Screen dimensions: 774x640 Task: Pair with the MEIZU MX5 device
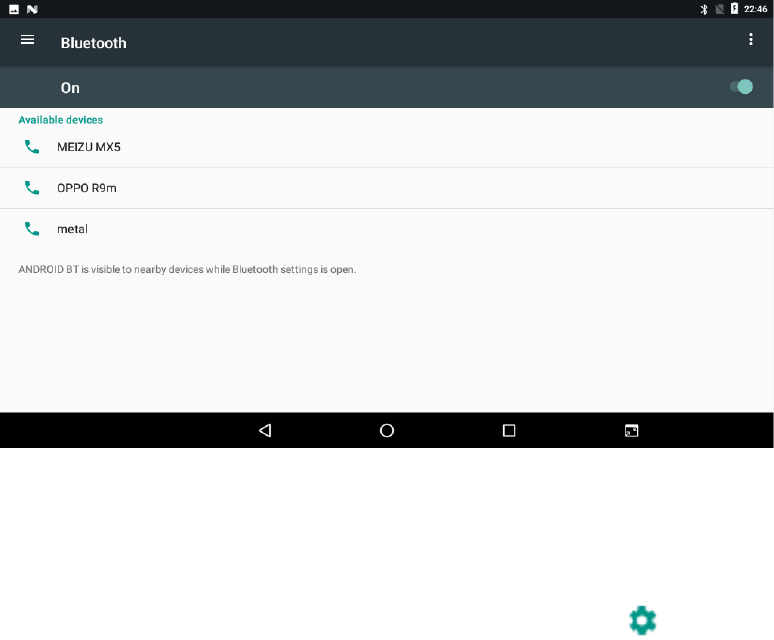point(387,147)
